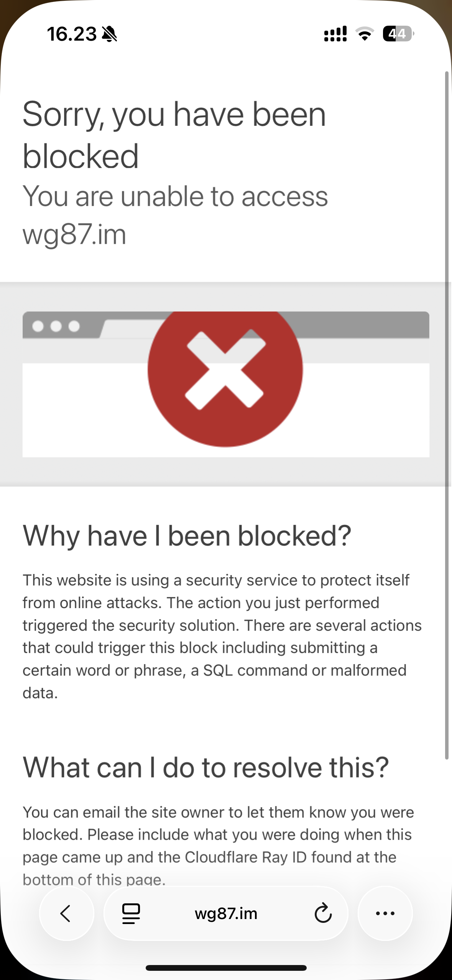Open the page reader menu icon
Image resolution: width=452 pixels, height=980 pixels.
point(131,913)
